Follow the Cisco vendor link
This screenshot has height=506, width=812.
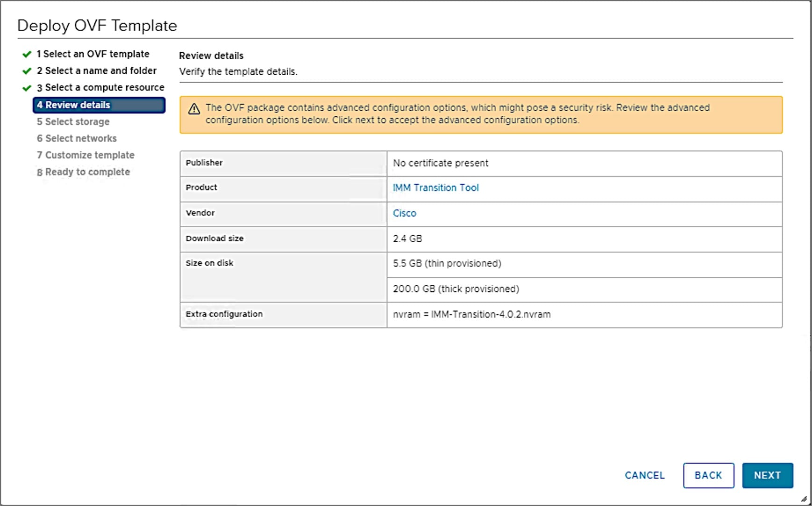click(x=404, y=213)
